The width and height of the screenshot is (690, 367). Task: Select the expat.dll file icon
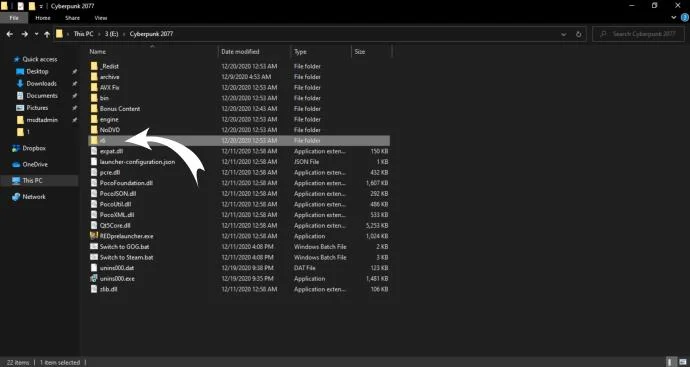click(94, 151)
